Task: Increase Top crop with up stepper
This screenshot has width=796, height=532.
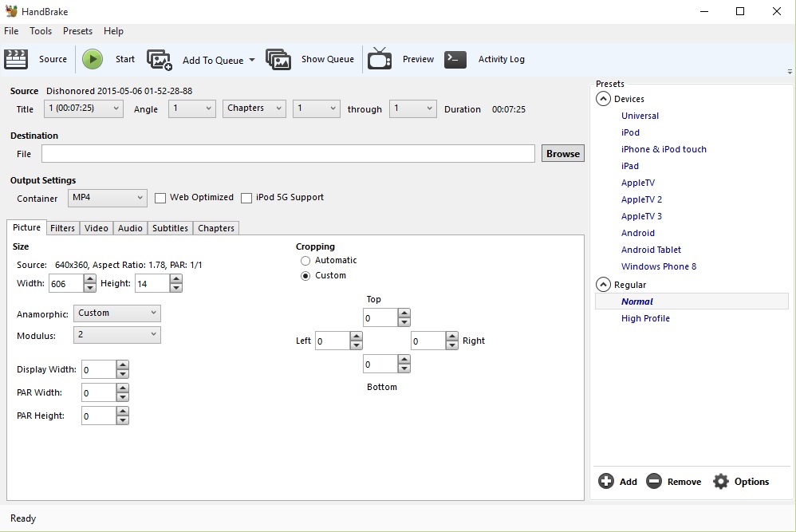Action: 404,313
